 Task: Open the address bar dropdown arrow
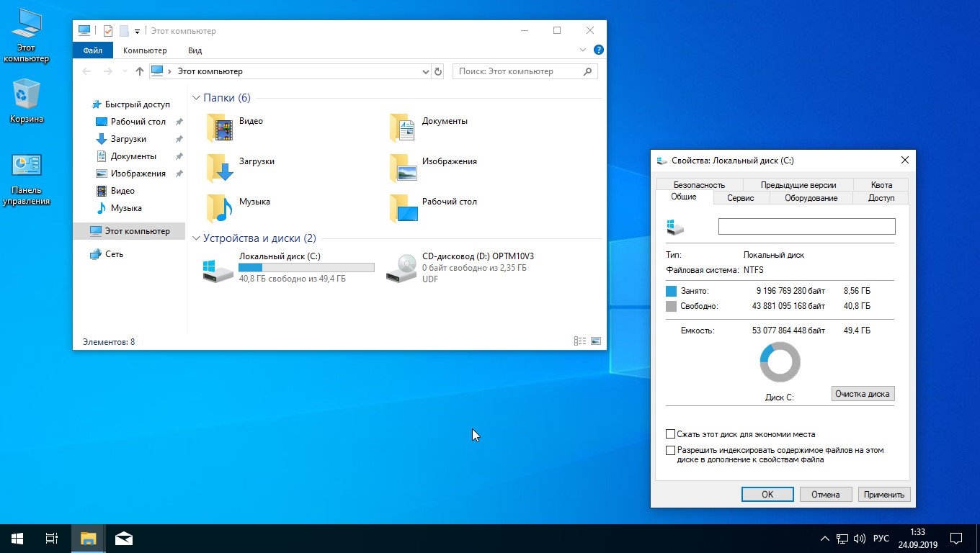[425, 71]
